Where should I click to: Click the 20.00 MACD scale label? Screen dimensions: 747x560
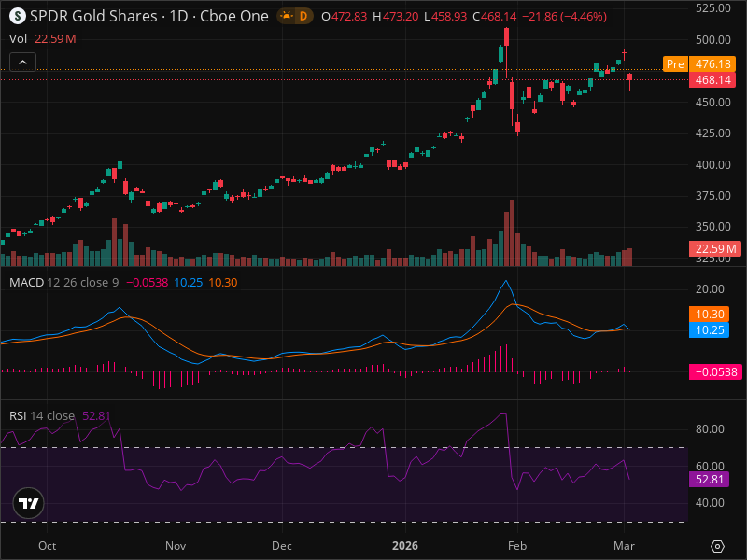[710, 289]
